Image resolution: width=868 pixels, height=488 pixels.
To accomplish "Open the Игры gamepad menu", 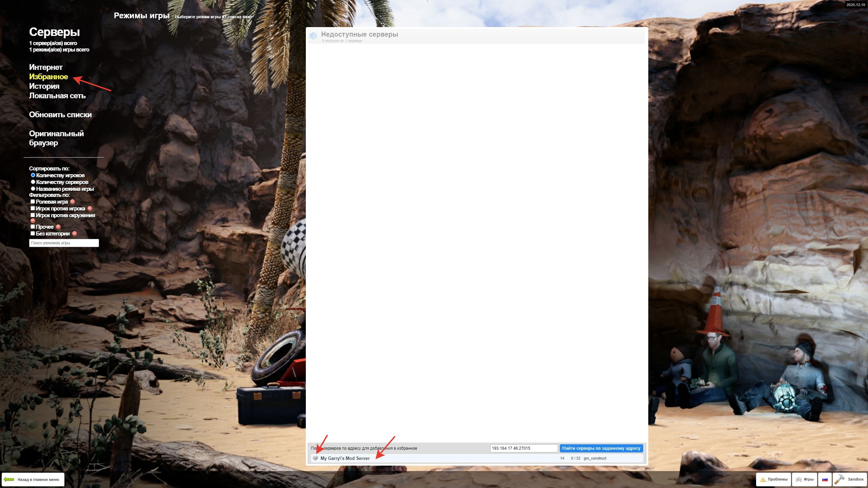I will click(x=805, y=479).
